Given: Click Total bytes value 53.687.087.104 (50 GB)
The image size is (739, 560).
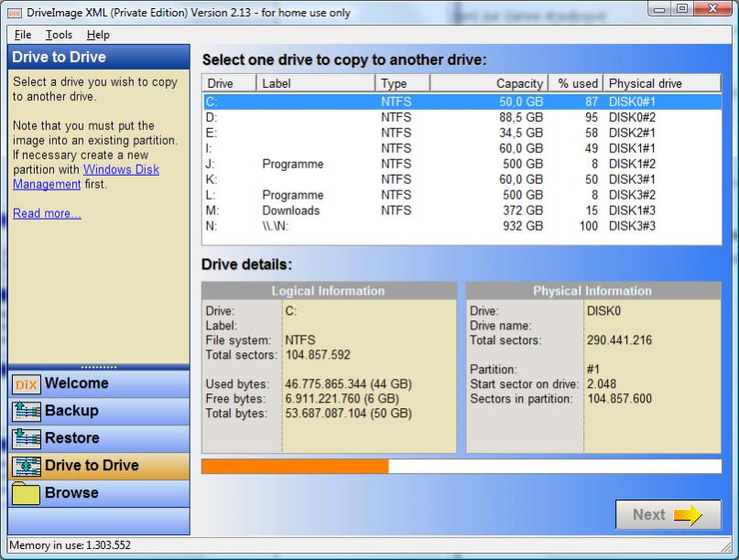Looking at the screenshot, I should (x=348, y=414).
